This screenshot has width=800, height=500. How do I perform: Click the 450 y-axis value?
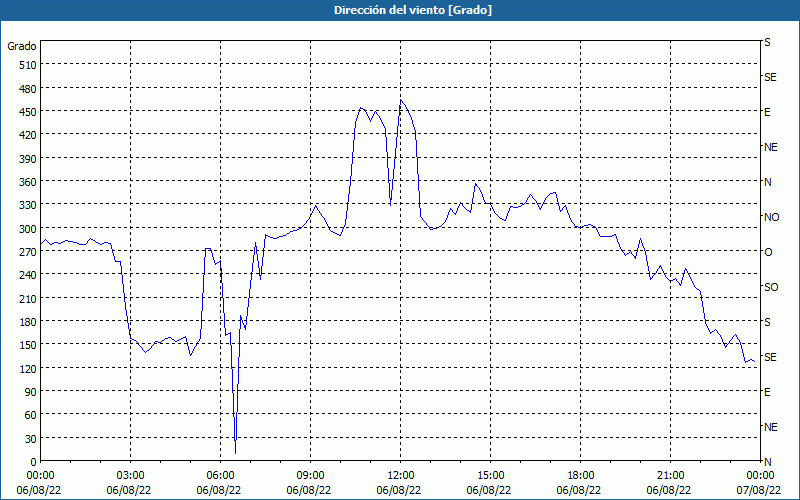[27, 112]
